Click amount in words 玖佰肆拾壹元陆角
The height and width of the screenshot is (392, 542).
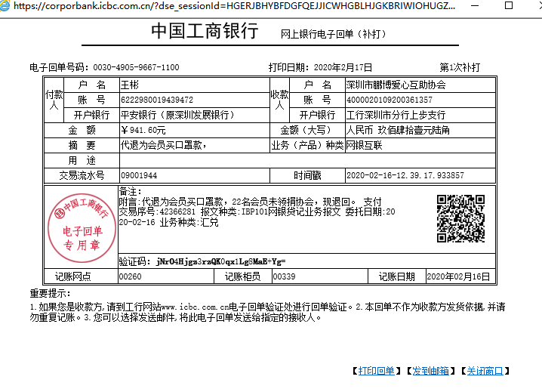point(414,130)
